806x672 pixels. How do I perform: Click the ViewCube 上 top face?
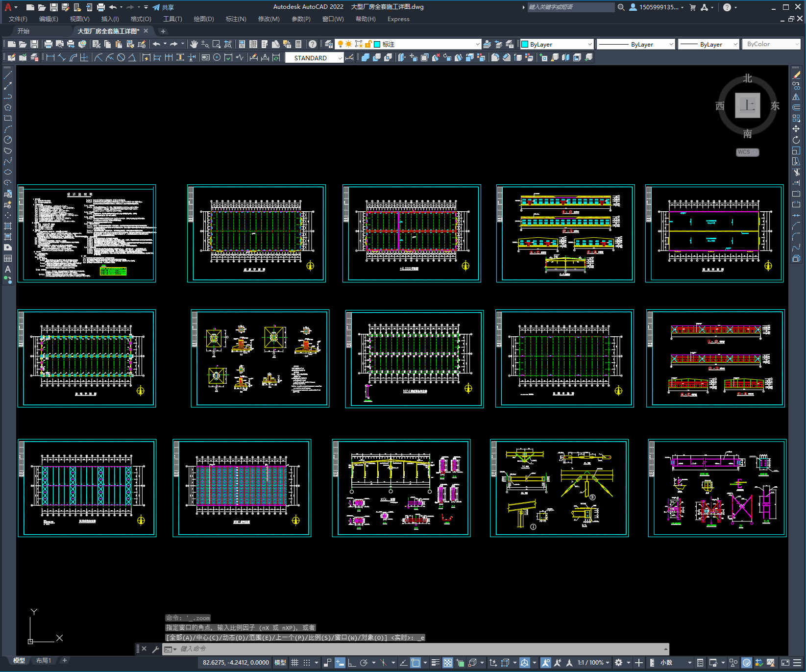[747, 105]
